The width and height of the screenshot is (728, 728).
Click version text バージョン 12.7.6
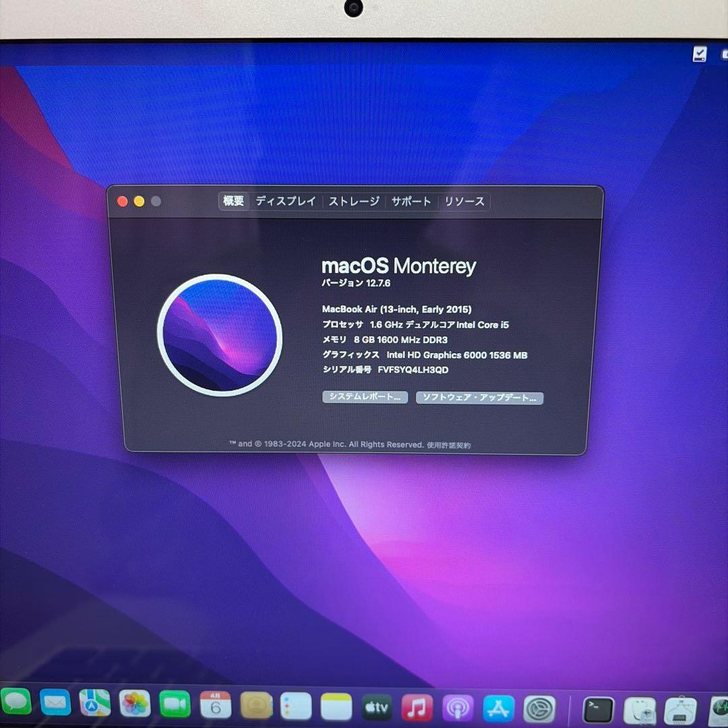(356, 282)
